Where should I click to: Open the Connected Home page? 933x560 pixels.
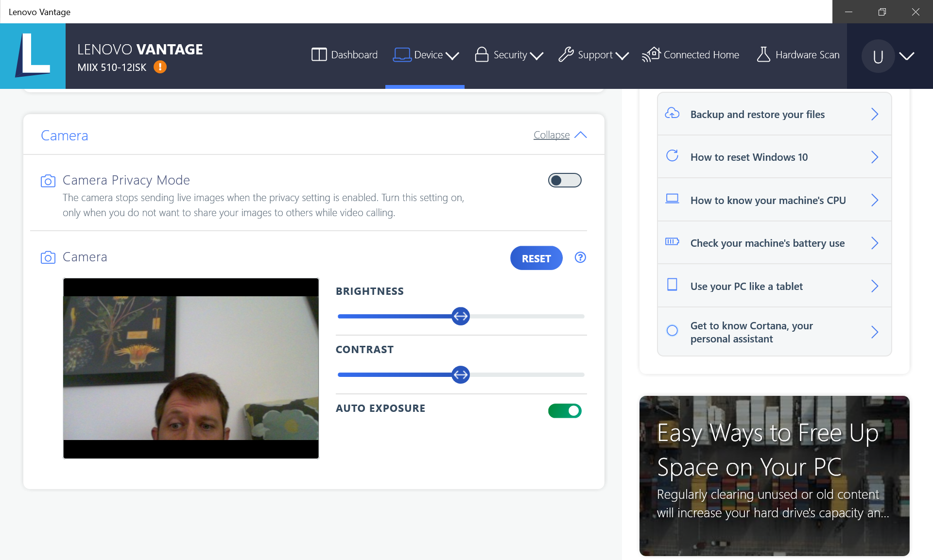[x=691, y=55]
